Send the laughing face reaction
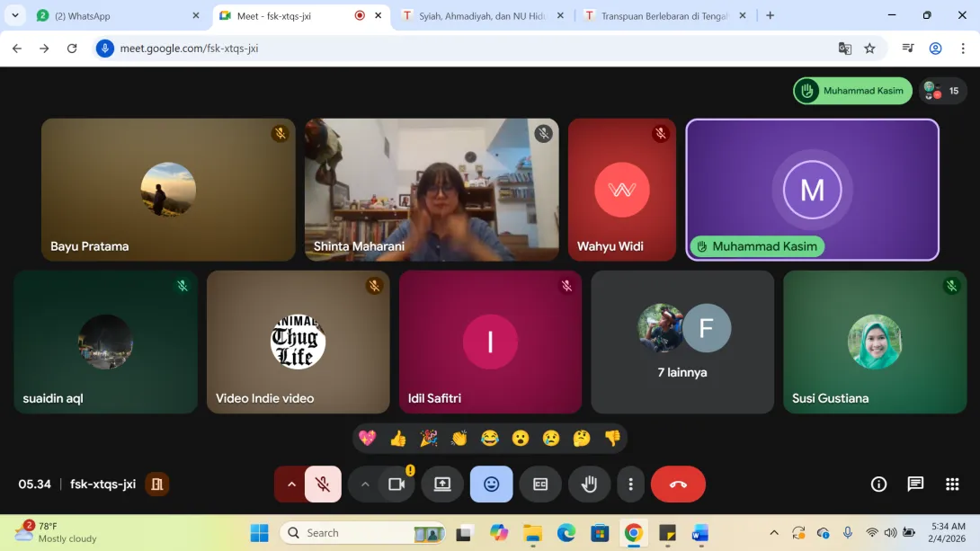 pos(490,439)
